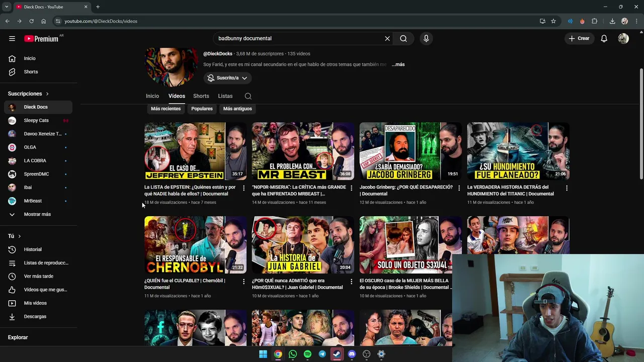
Task: Filter by Más recientes
Action: tap(166, 109)
